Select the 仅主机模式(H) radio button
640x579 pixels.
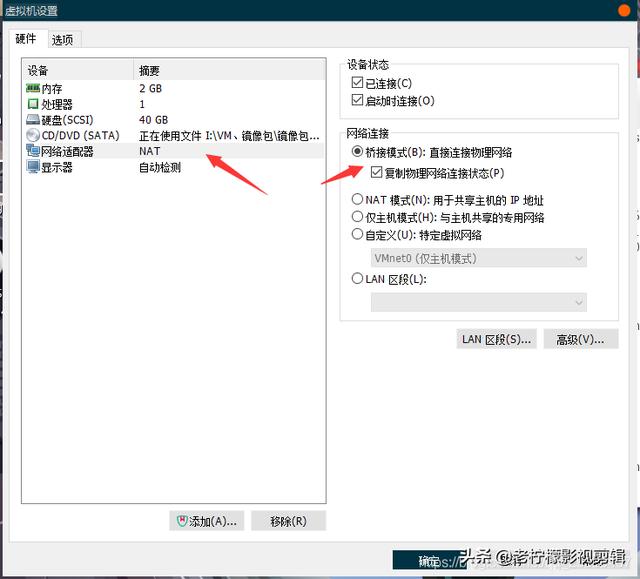(357, 216)
